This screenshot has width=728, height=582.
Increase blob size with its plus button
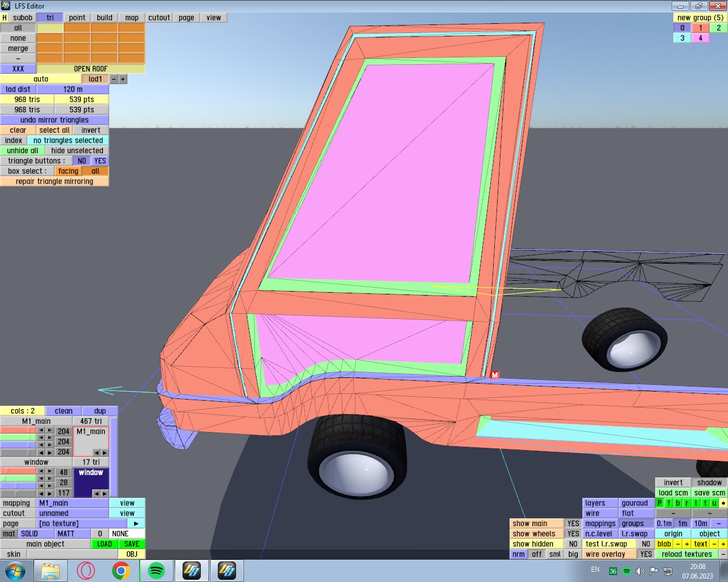point(687,544)
